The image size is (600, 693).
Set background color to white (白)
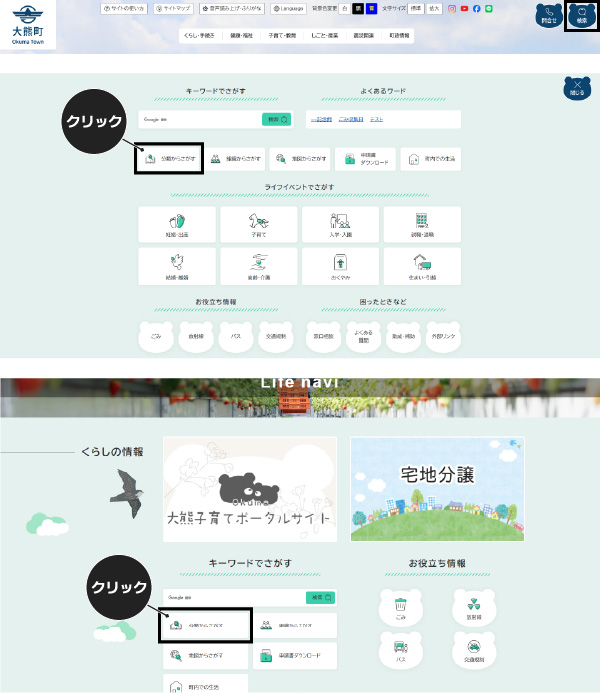345,8
